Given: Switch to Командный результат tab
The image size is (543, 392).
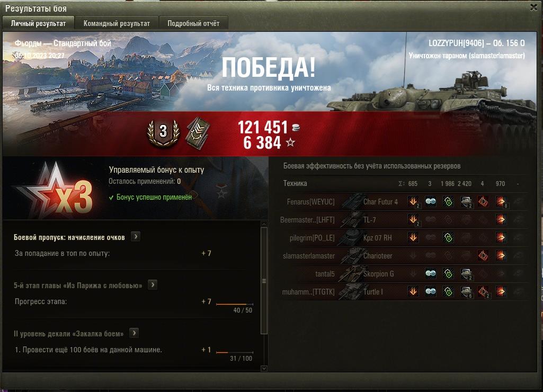Looking at the screenshot, I should tap(117, 23).
